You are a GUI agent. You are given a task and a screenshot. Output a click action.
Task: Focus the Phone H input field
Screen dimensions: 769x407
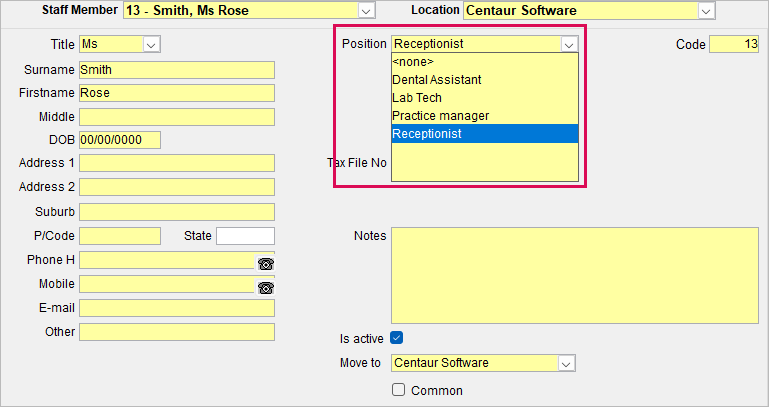(167, 260)
